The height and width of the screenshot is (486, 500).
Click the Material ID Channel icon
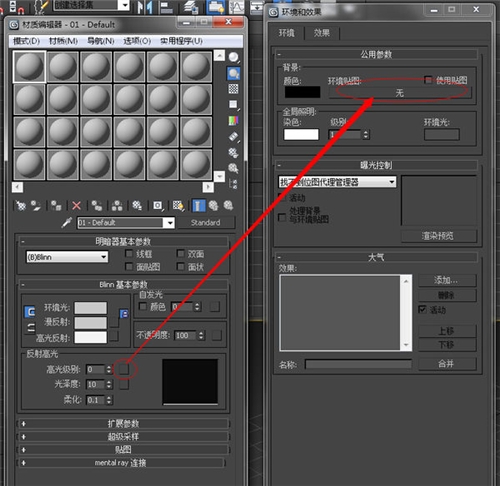click(x=158, y=206)
